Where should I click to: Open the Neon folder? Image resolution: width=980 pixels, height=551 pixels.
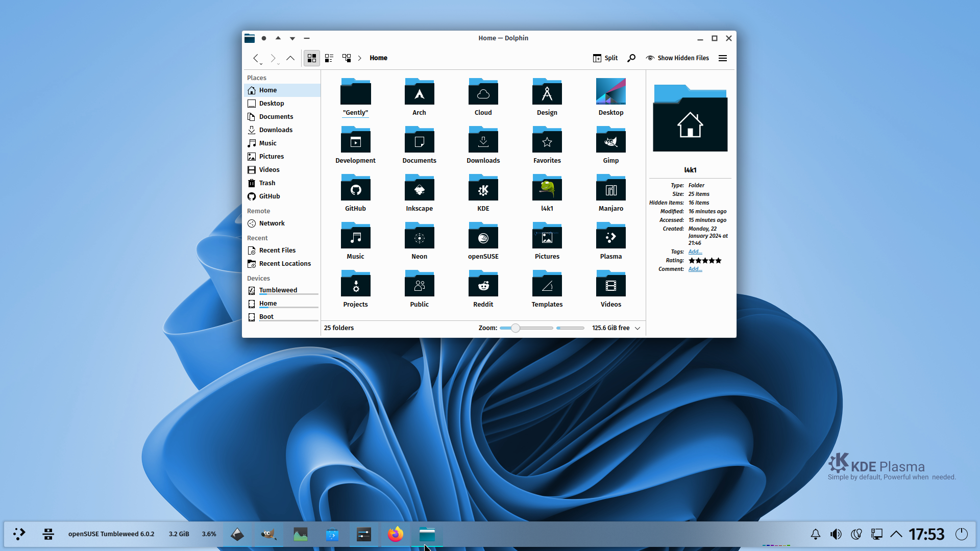tap(419, 241)
